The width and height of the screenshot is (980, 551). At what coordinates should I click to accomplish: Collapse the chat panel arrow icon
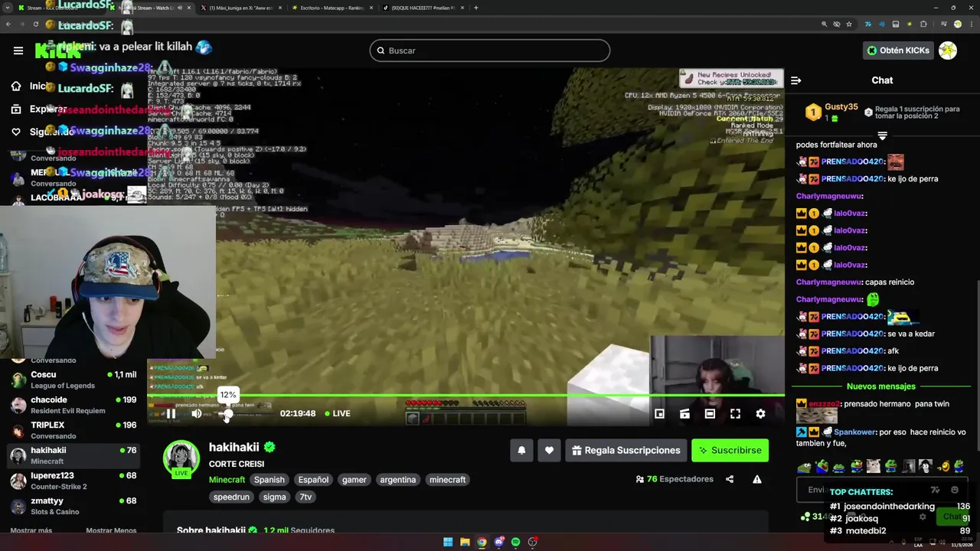tap(795, 80)
